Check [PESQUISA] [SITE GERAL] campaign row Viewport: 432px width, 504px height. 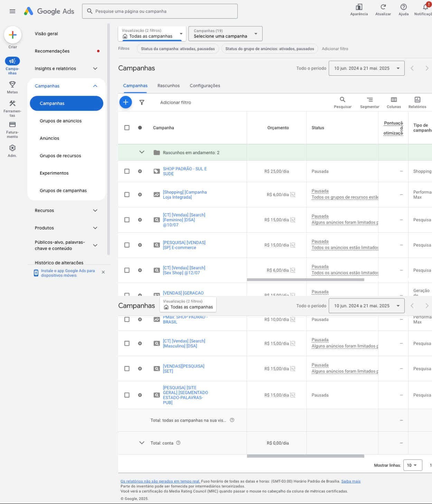tap(127, 395)
